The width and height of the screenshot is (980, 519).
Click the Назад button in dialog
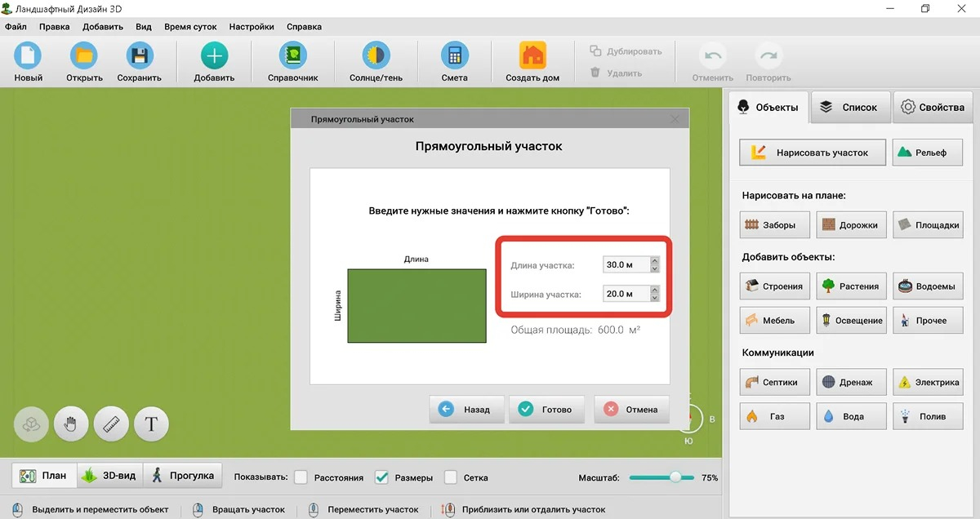pos(466,410)
